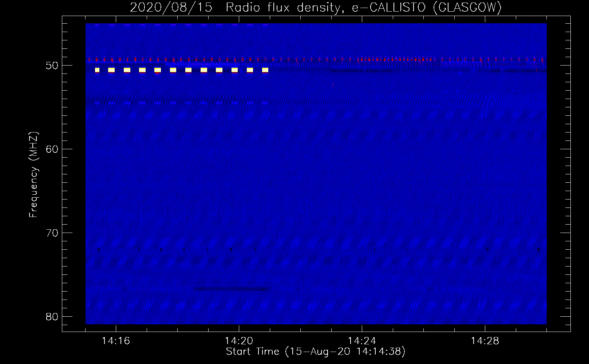Click the 80 frequency tick label
589x364 pixels.
click(x=52, y=317)
